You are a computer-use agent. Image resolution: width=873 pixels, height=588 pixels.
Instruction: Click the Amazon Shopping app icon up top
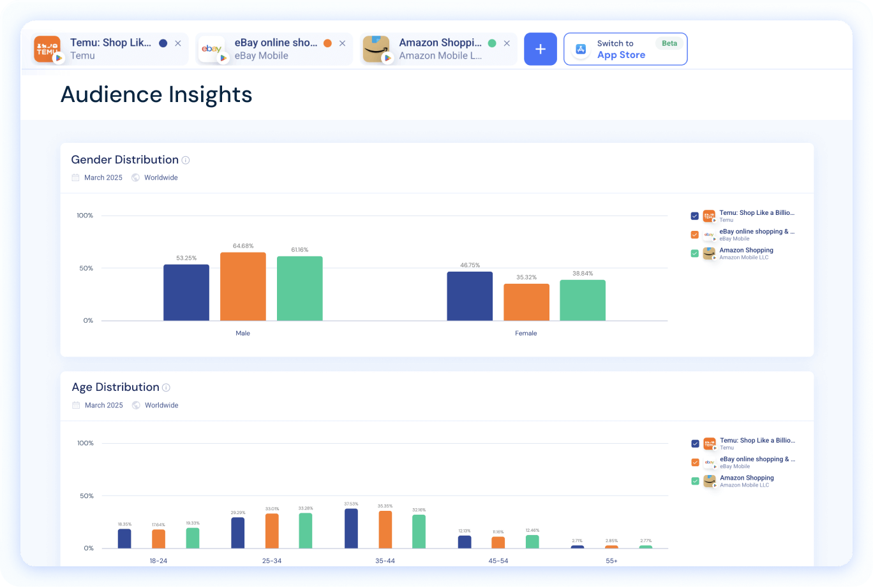point(377,48)
